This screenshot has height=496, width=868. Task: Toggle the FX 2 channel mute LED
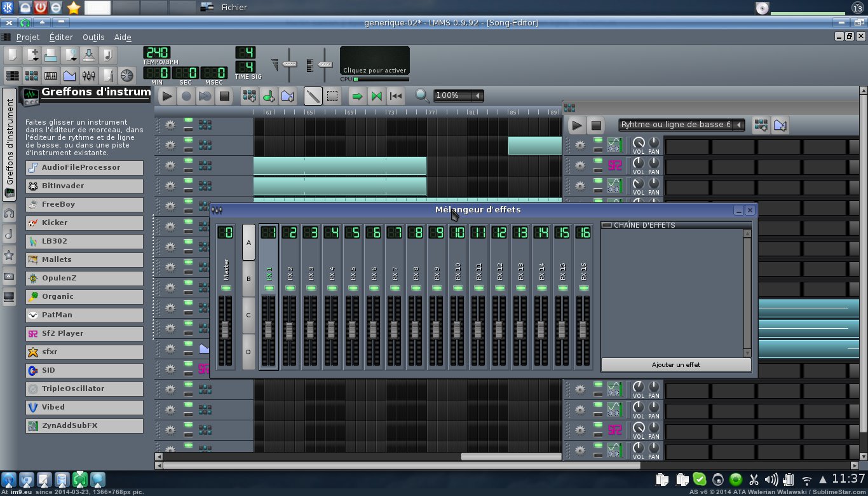(x=290, y=288)
